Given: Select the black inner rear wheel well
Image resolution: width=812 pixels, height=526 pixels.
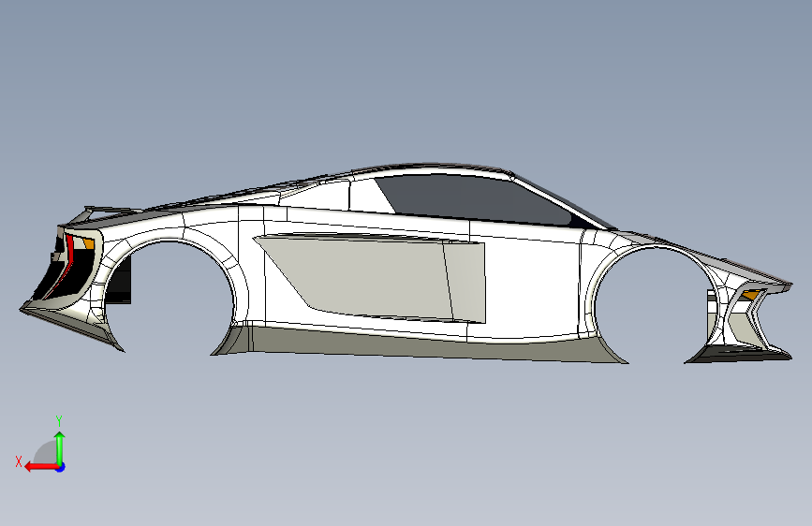Looking at the screenshot, I should tap(120, 282).
